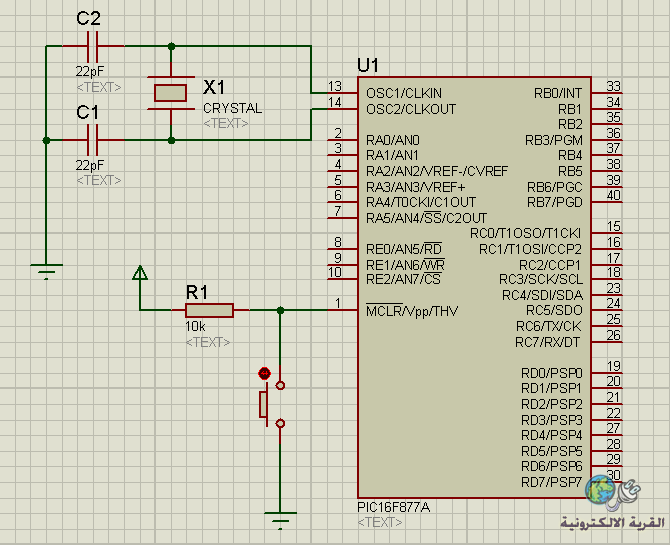Image resolution: width=670 pixels, height=545 pixels.
Task: Select RC2/CCP1 pin label
Action: click(x=550, y=265)
